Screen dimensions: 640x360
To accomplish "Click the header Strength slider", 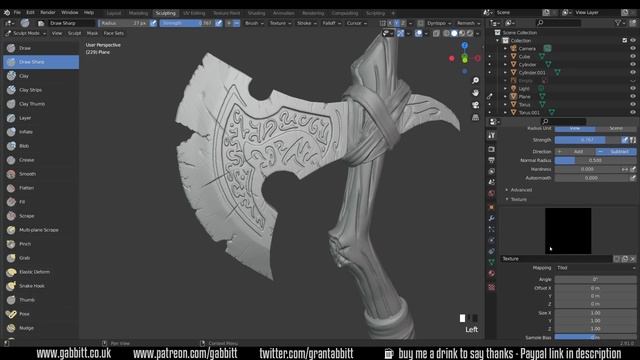I will [186, 23].
